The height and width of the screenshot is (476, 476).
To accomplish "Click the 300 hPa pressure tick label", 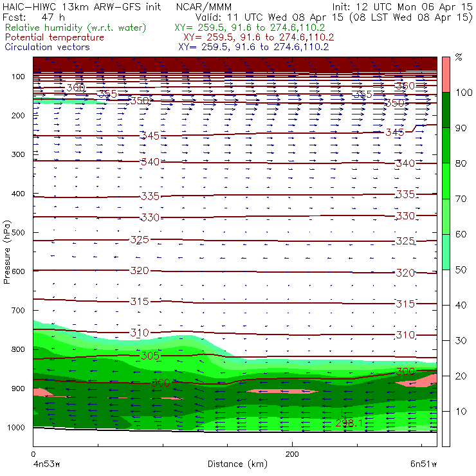I will click(x=18, y=154).
